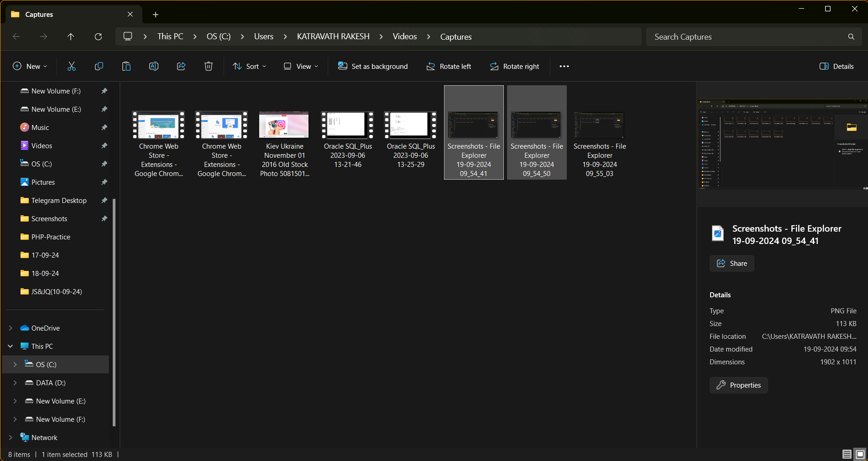Image resolution: width=868 pixels, height=461 pixels.
Task: Open the see more options menu
Action: click(564, 66)
